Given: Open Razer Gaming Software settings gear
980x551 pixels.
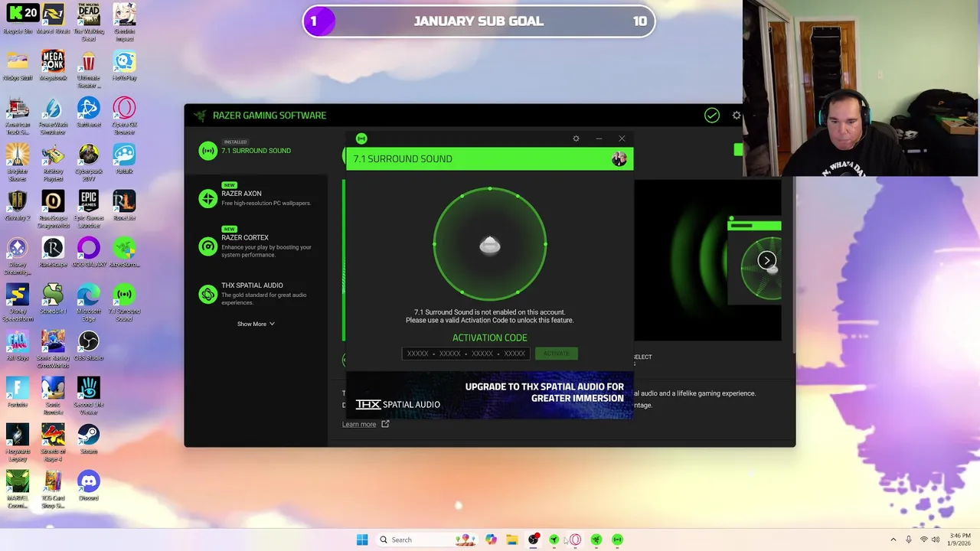Looking at the screenshot, I should pos(737,116).
